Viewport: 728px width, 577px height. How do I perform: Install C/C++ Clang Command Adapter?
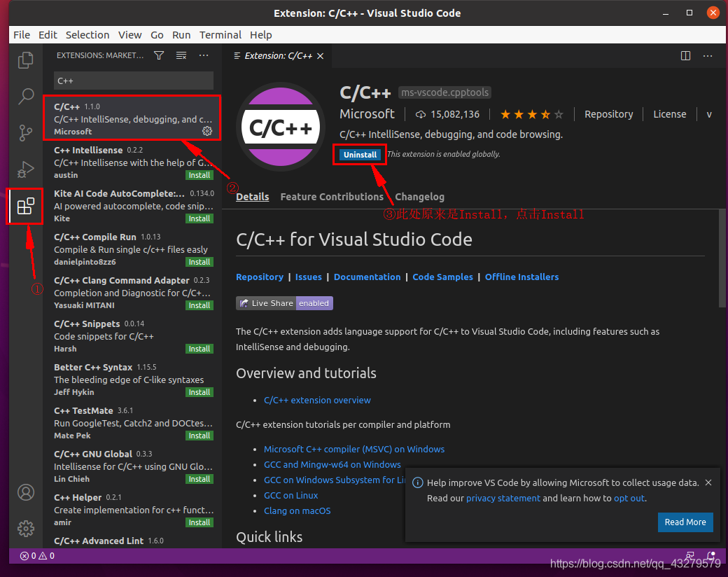tap(199, 305)
